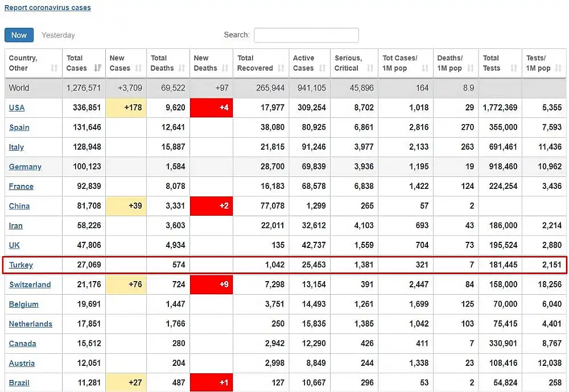Viewport: 569px width, 392px height.
Task: Sort by the Total Cases column arrows
Action: [98, 68]
